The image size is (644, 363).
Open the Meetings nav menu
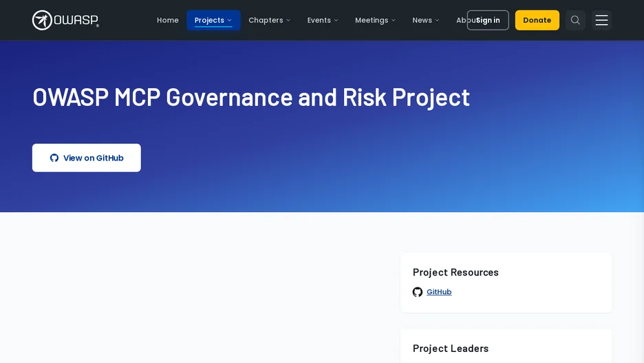point(376,20)
